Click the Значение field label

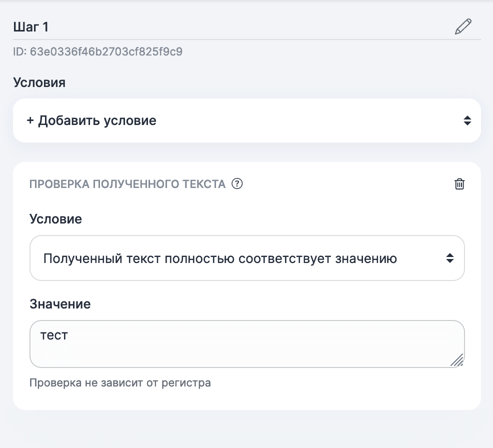[x=60, y=304]
